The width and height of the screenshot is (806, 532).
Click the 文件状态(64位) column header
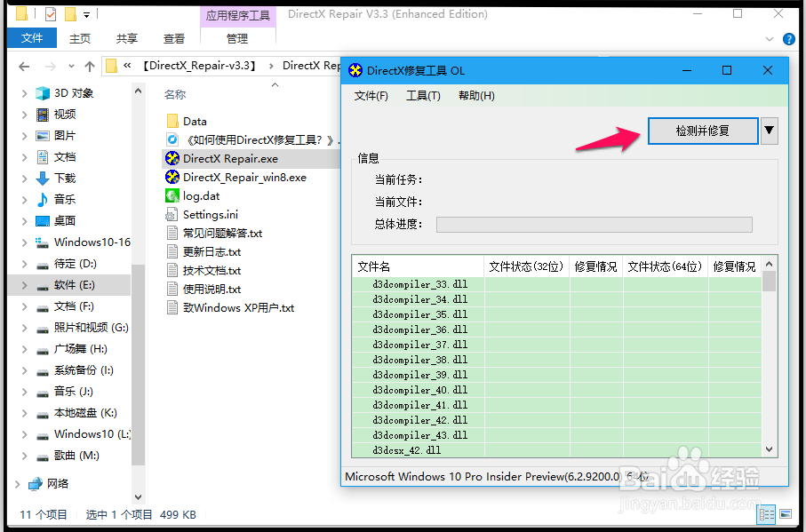(666, 266)
